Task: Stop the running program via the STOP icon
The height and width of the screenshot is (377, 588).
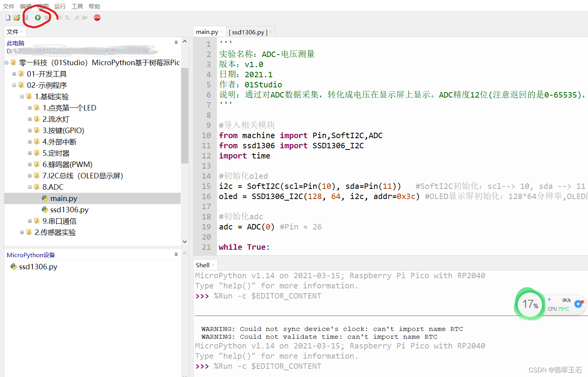Action: [x=97, y=18]
